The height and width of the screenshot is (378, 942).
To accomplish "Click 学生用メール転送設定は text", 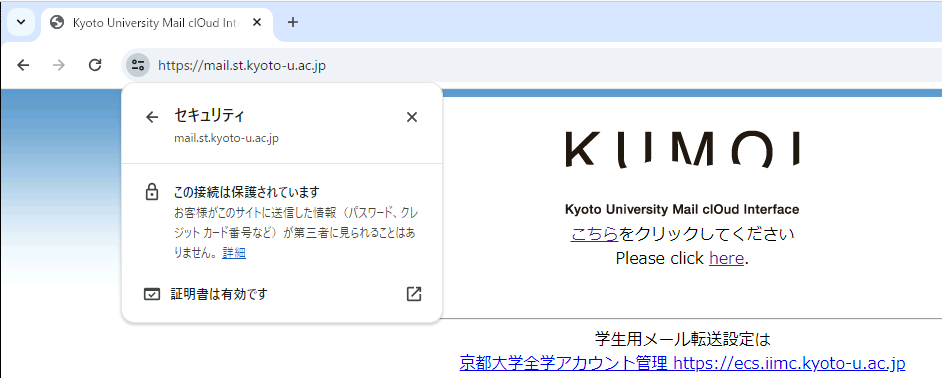I will 682,340.
